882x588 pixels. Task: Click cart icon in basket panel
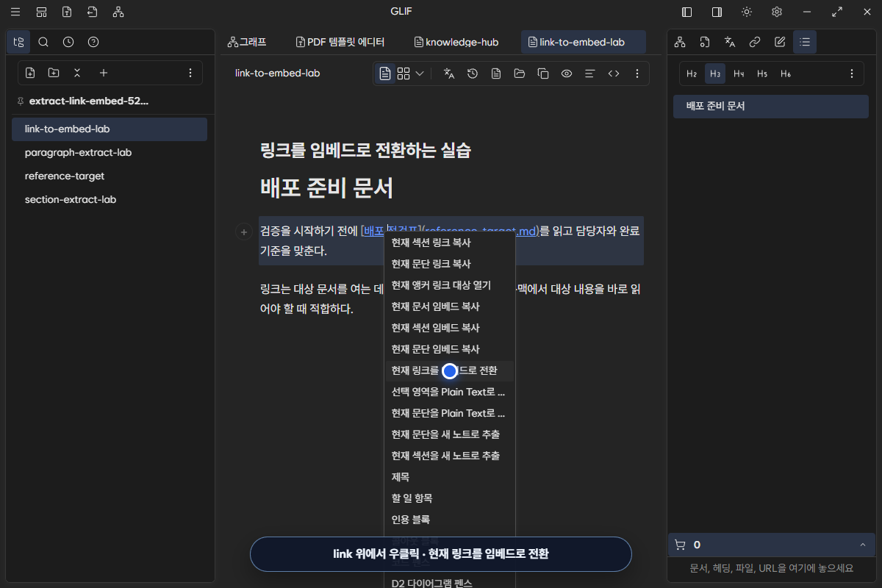coord(680,545)
